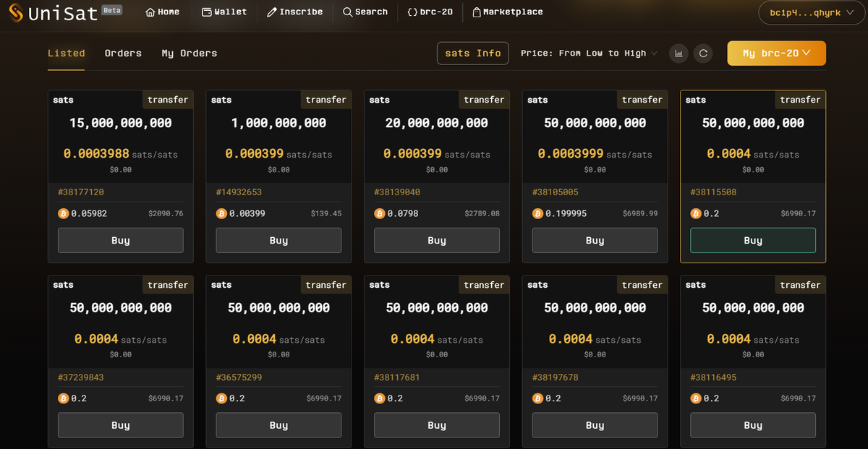This screenshot has height=449, width=868.
Task: Open inscription link #38116495
Action: point(714,377)
